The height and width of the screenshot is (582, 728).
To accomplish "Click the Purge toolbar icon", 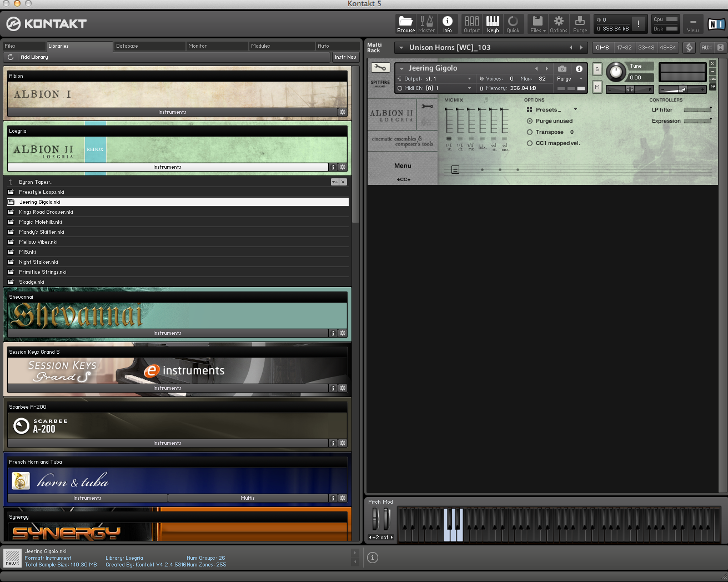I will (x=580, y=24).
